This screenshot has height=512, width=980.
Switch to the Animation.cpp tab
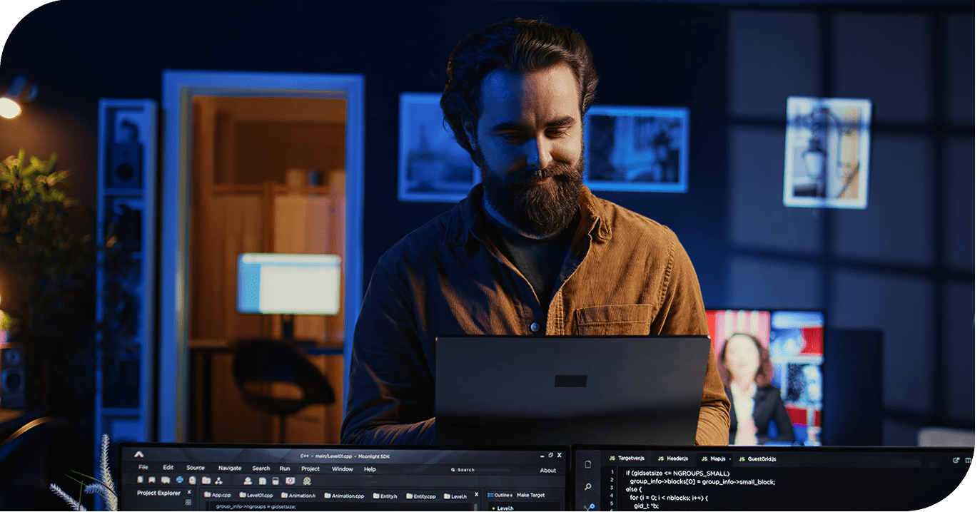click(x=344, y=495)
